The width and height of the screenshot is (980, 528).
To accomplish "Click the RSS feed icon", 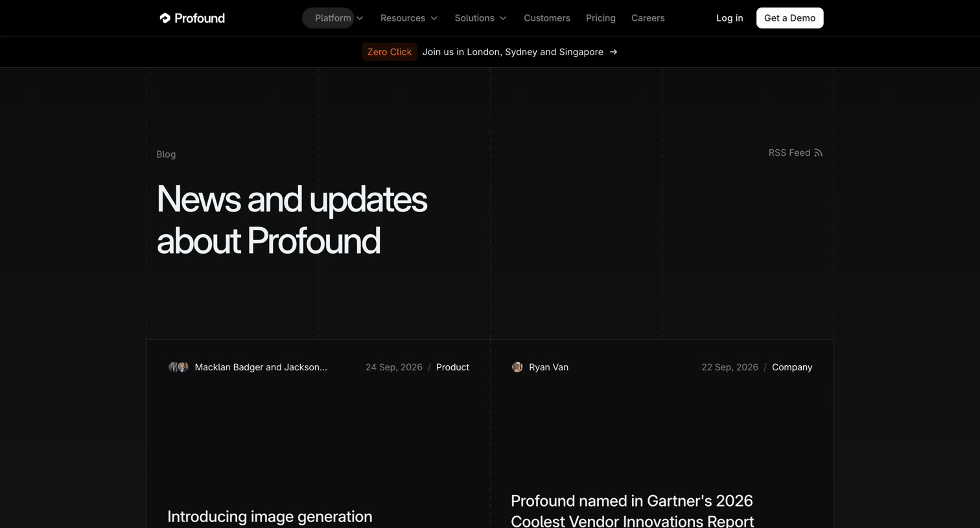I will click(x=818, y=153).
